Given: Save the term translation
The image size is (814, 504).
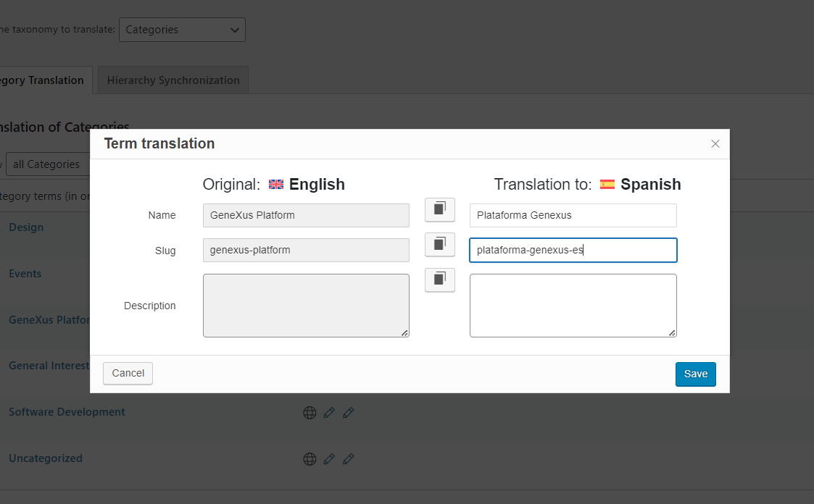Looking at the screenshot, I should [696, 374].
